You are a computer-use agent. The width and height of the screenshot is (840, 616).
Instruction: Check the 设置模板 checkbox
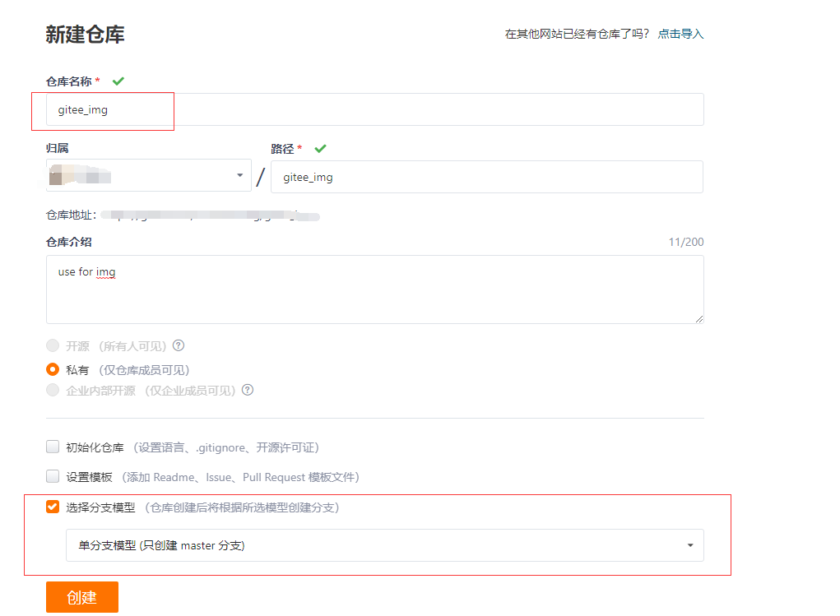[53, 476]
